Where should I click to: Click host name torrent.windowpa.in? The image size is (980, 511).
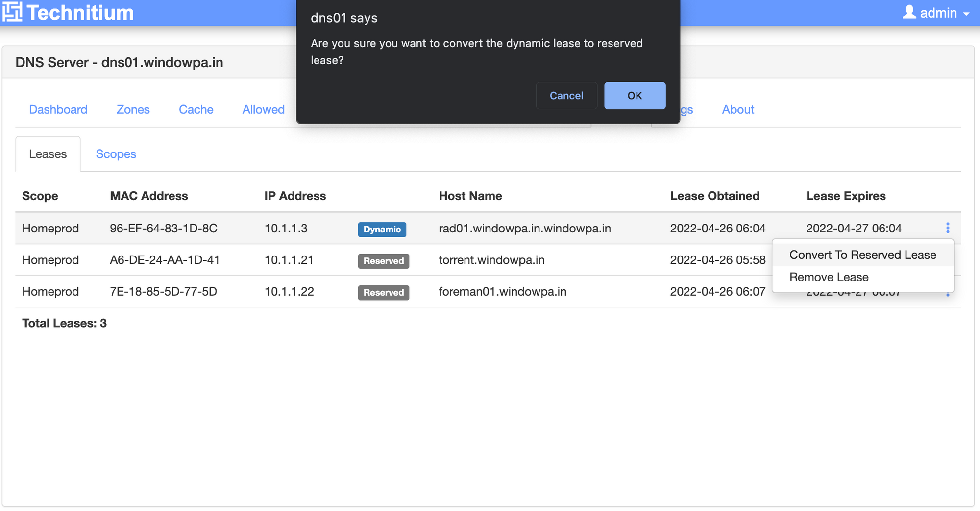[491, 260]
